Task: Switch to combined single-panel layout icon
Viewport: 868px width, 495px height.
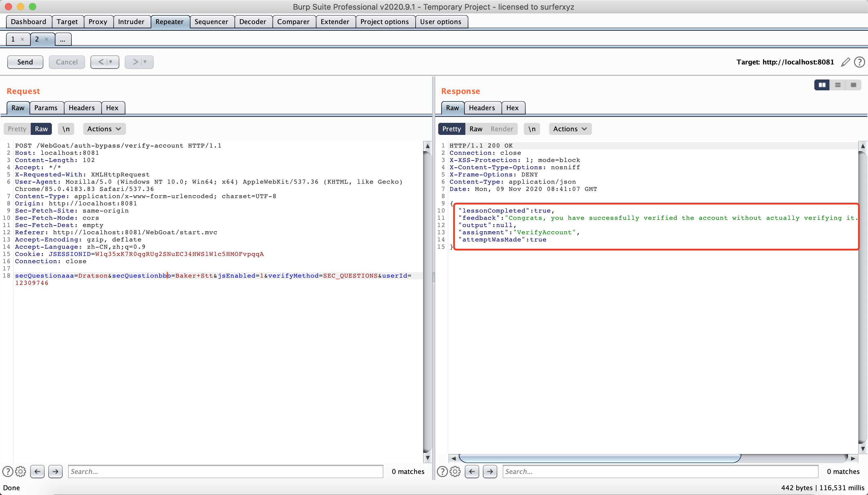Action: coord(853,85)
